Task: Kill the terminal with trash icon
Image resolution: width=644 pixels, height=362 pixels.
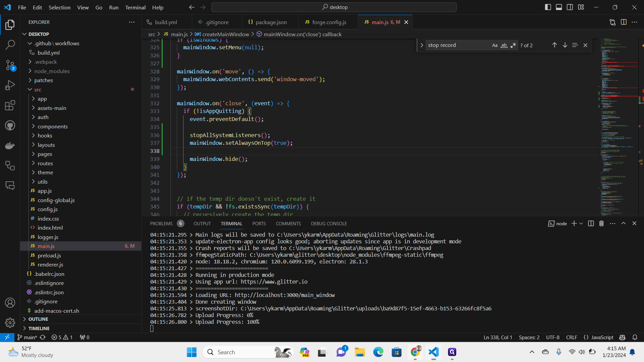Action: 601,224
